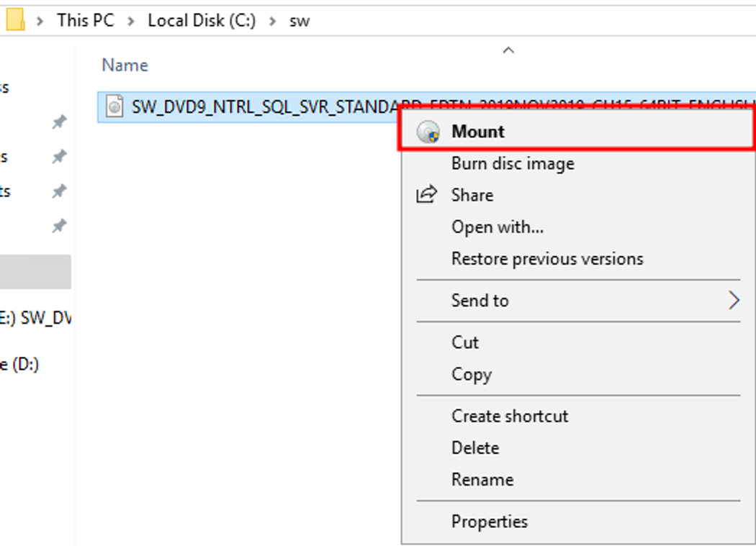This screenshot has height=546, width=756.
Task: Click the ISO file disc icon
Action: (x=114, y=106)
